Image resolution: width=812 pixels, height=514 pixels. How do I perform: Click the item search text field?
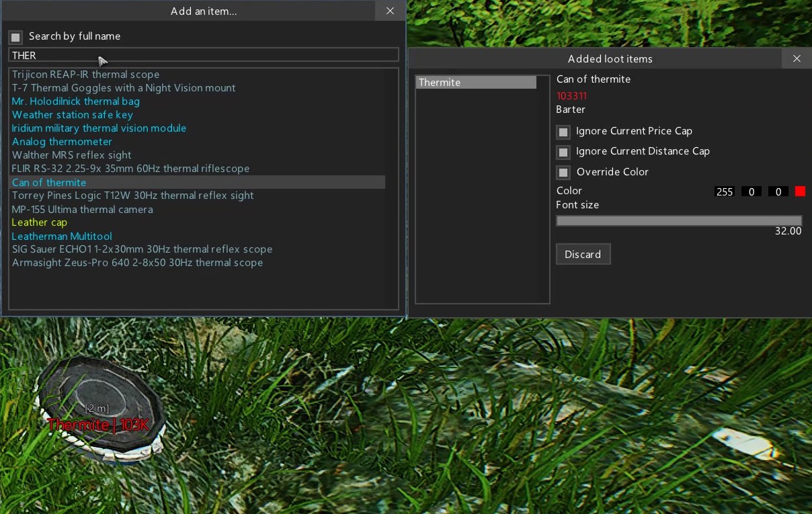[203, 55]
